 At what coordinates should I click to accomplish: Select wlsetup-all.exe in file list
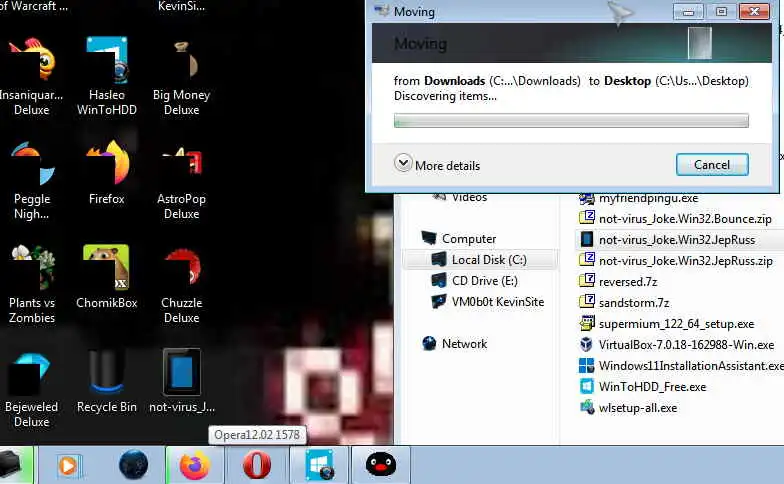point(628,408)
